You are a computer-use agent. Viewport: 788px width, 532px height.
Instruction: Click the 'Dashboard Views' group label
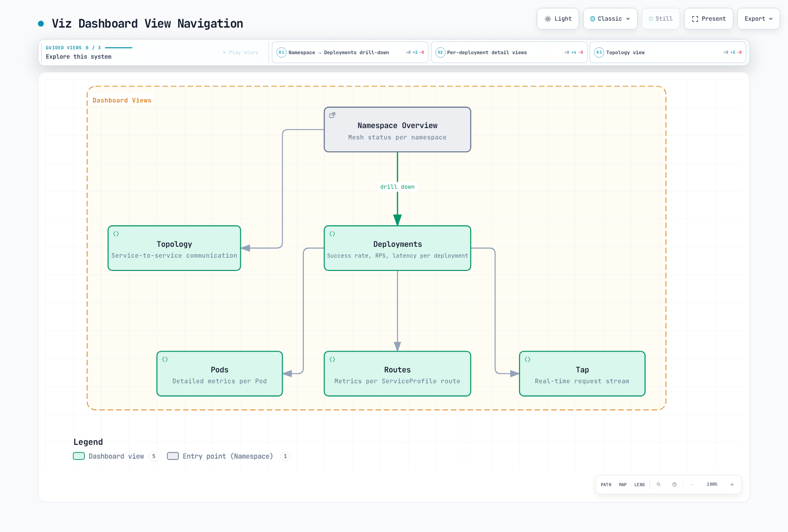[122, 100]
